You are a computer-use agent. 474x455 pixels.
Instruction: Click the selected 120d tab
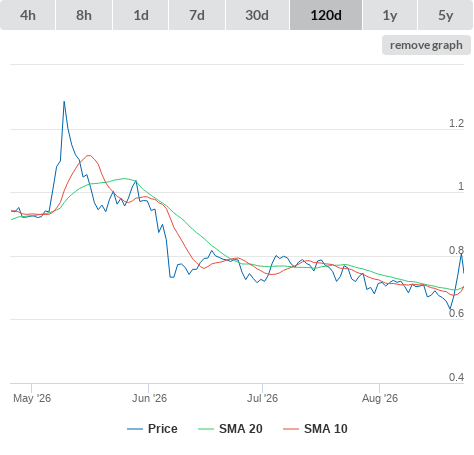click(326, 15)
